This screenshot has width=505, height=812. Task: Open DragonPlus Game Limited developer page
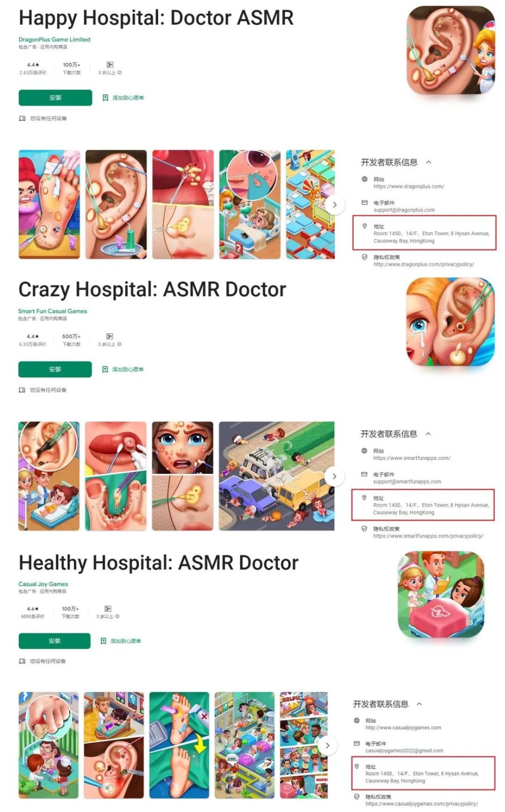tap(55, 39)
